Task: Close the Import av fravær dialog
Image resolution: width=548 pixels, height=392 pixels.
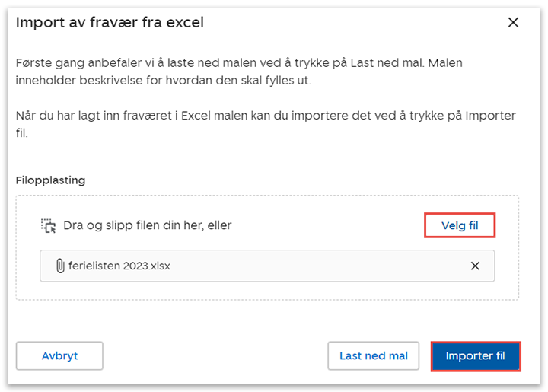Action: [513, 23]
